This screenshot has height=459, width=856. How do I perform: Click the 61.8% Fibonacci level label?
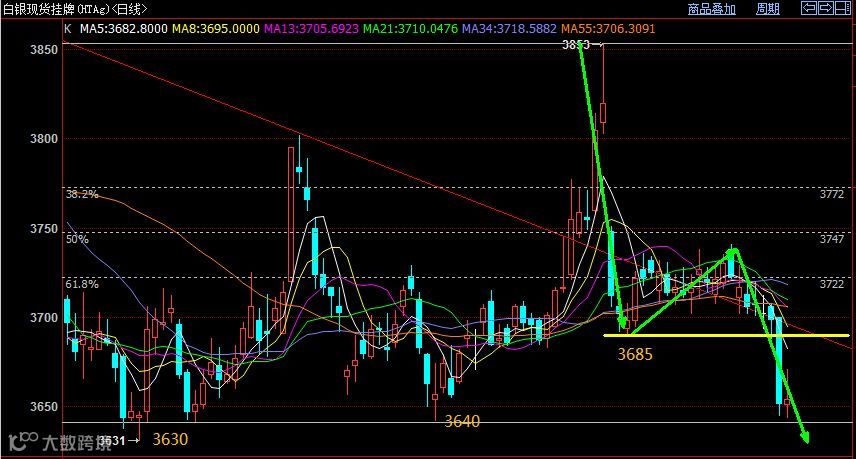pos(82,284)
